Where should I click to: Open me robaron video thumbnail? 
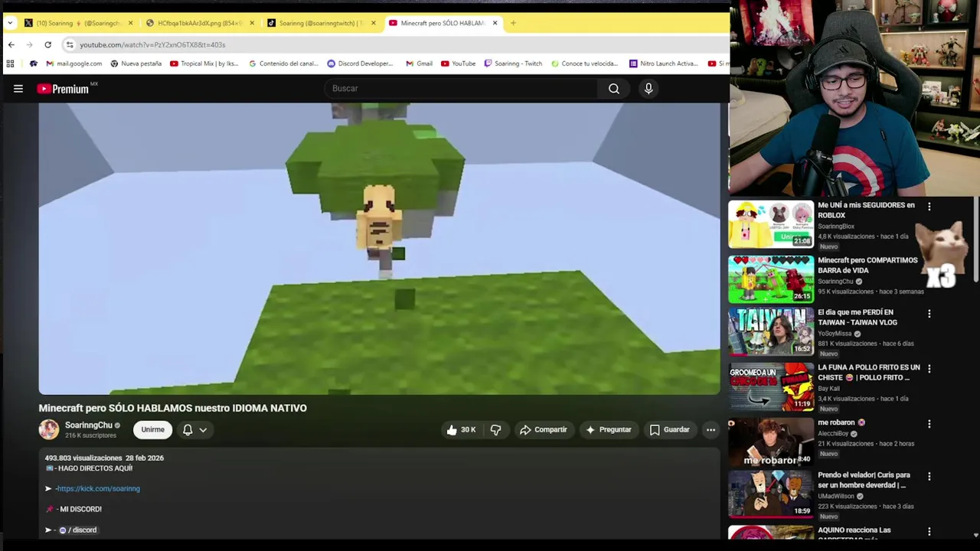pos(771,442)
